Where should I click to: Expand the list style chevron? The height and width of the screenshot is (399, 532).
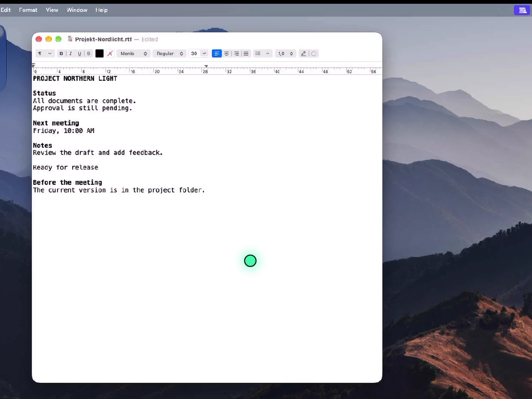click(268, 54)
